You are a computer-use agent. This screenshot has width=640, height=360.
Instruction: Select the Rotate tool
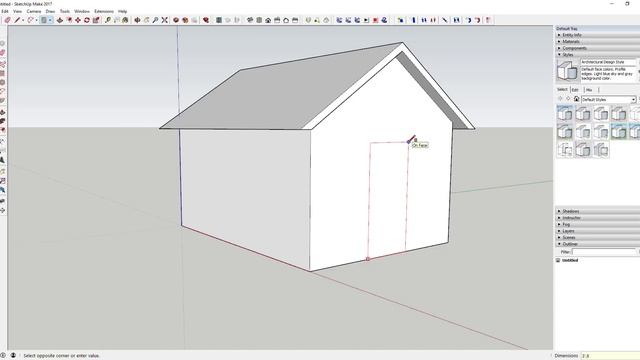click(x=87, y=20)
